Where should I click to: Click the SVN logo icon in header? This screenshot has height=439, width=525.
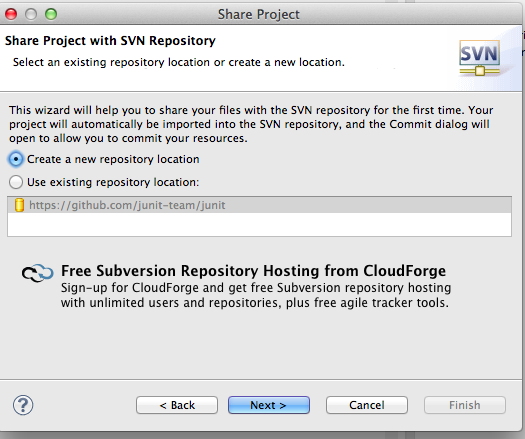click(479, 58)
